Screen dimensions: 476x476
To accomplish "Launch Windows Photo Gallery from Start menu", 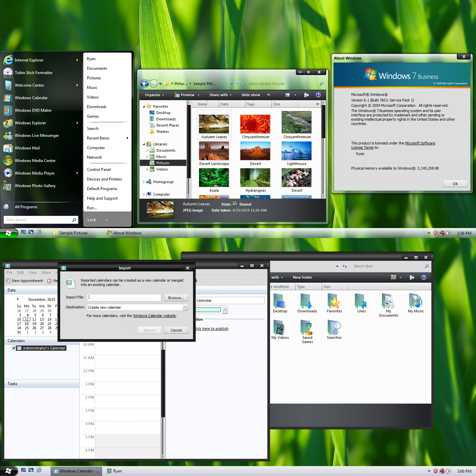I will 41,186.
